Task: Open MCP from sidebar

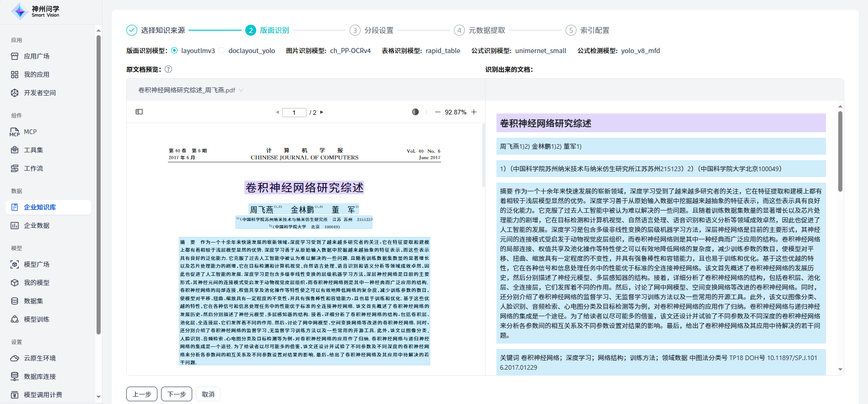Action: coord(30,132)
